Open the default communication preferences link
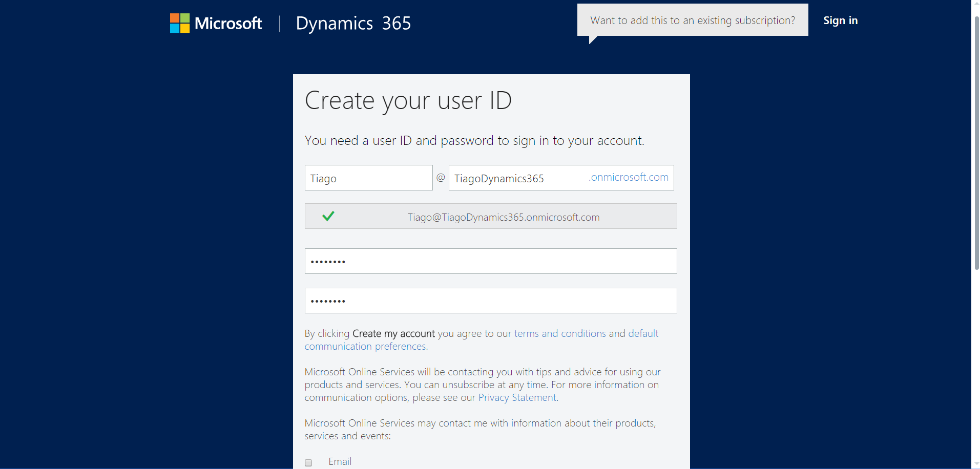Viewport: 980px width, 469px height. pos(365,347)
